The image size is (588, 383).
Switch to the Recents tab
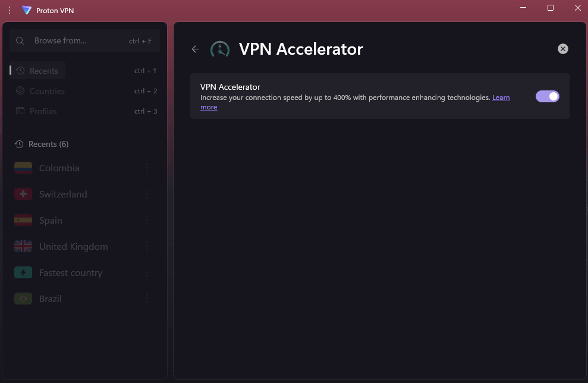pyautogui.click(x=37, y=71)
